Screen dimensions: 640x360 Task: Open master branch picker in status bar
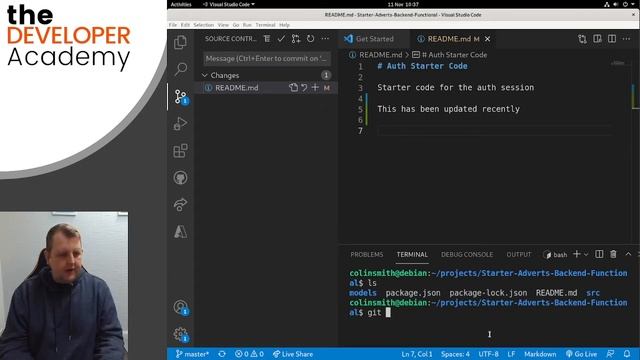[x=192, y=354]
